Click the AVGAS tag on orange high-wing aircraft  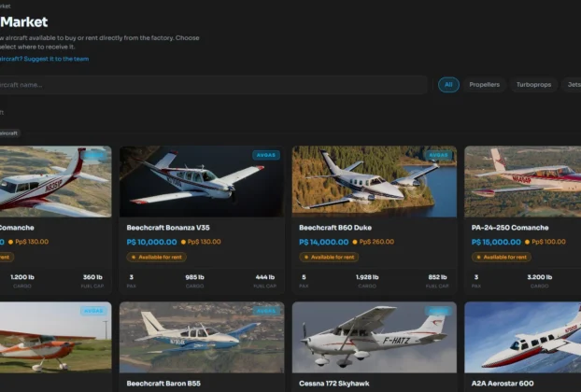[93, 311]
